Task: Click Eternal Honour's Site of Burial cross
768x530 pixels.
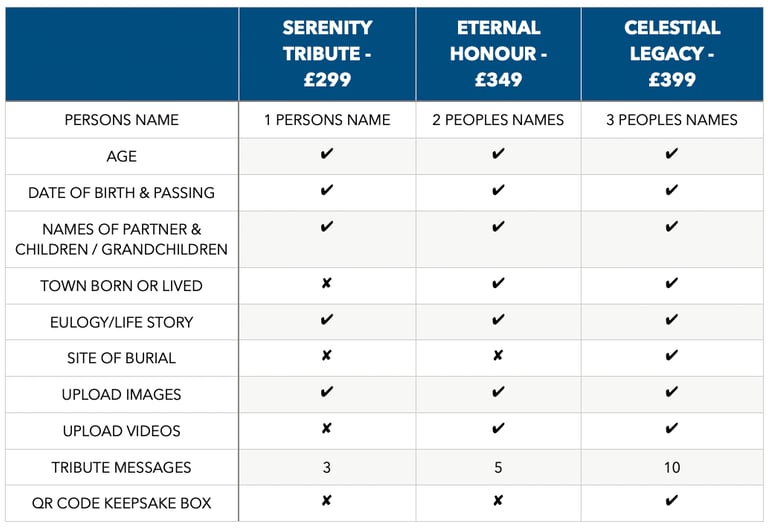Action: click(x=498, y=356)
